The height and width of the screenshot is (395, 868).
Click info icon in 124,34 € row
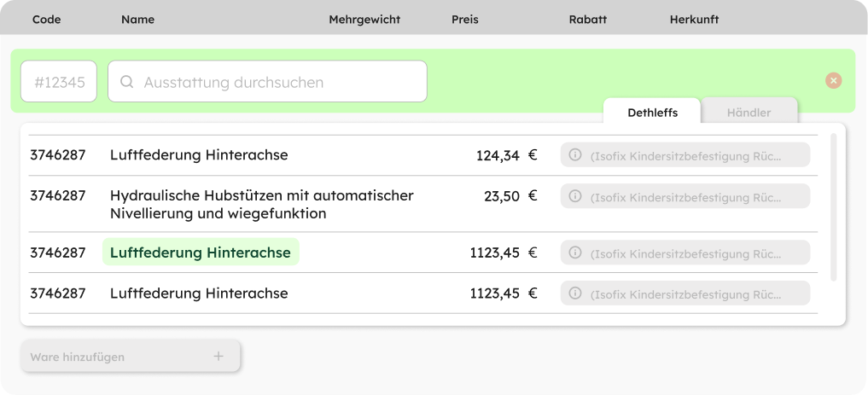pos(575,155)
